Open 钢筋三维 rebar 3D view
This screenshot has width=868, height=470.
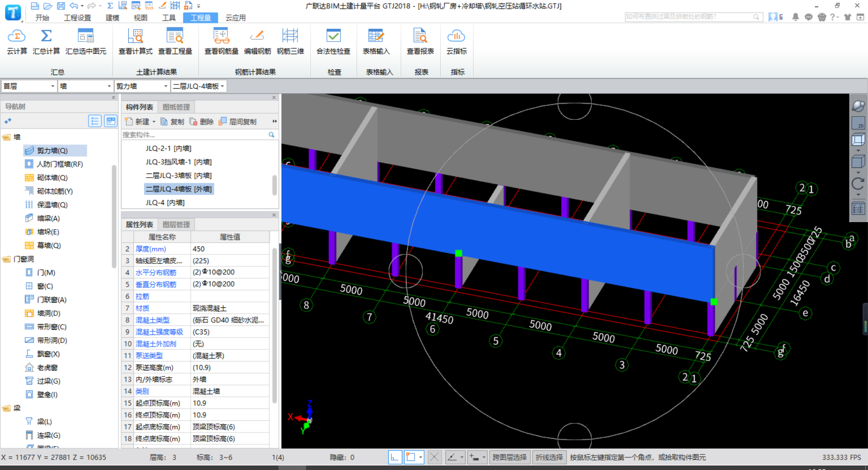290,42
